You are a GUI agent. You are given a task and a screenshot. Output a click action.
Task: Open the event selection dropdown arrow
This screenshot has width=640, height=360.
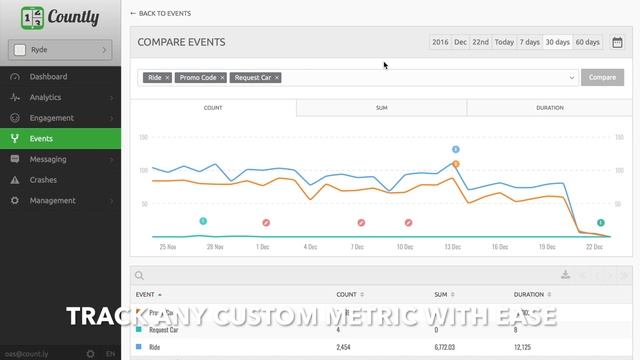point(571,78)
